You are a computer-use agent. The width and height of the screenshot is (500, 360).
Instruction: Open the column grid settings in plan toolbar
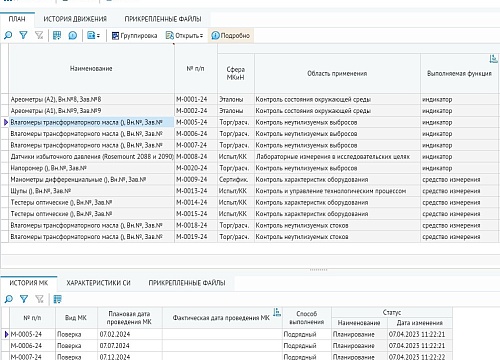[57, 35]
